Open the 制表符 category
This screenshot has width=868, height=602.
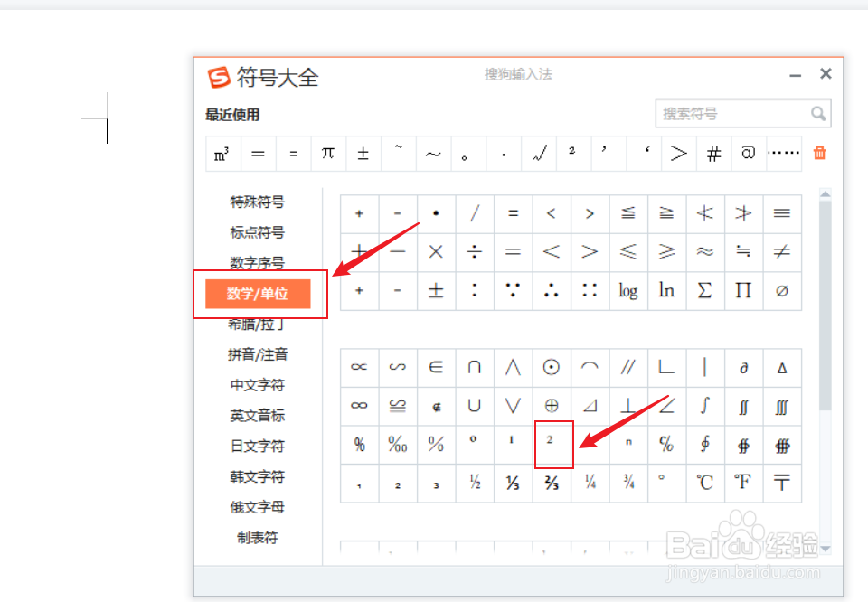pyautogui.click(x=258, y=537)
